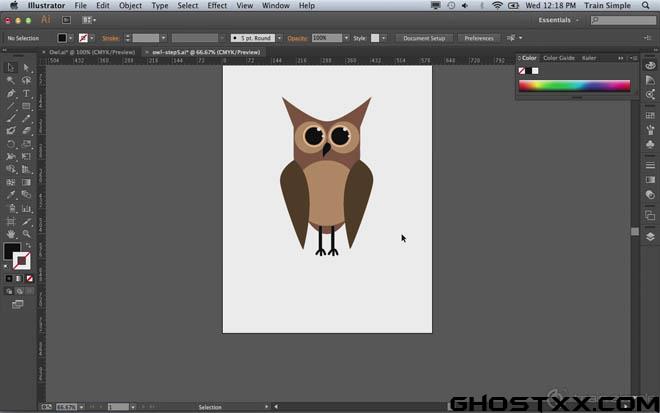Switch to the Color Guide panel tab
The image size is (660, 413).
559,58
